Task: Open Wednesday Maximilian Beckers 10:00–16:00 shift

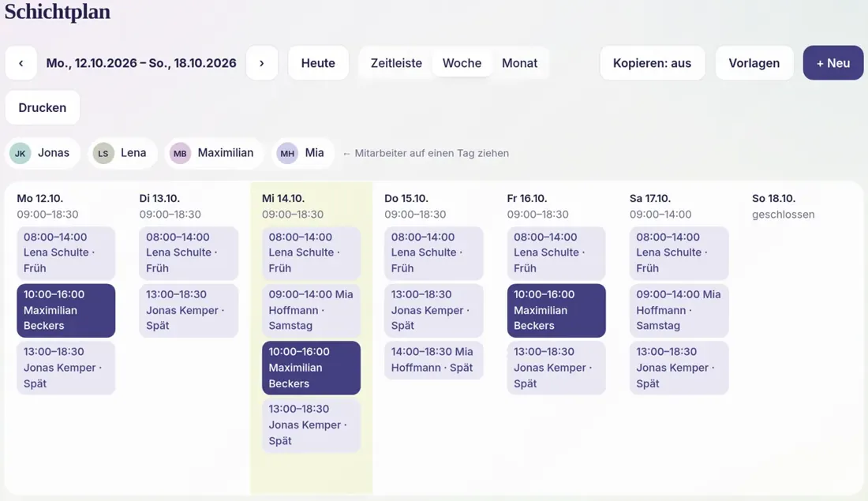Action: [311, 368]
